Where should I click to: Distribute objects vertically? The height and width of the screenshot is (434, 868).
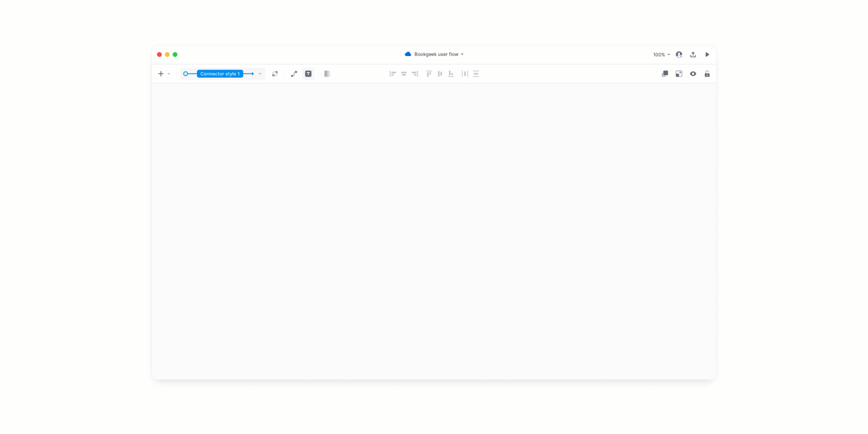click(x=476, y=74)
